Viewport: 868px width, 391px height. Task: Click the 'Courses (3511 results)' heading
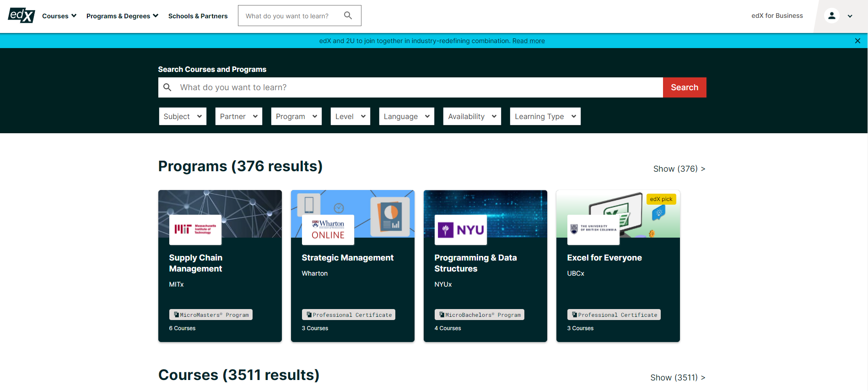(239, 375)
